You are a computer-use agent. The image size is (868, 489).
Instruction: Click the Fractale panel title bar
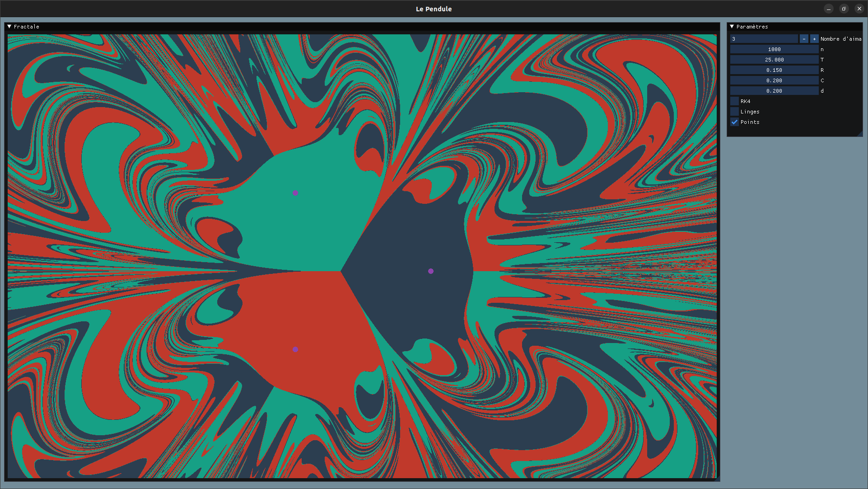pos(361,27)
